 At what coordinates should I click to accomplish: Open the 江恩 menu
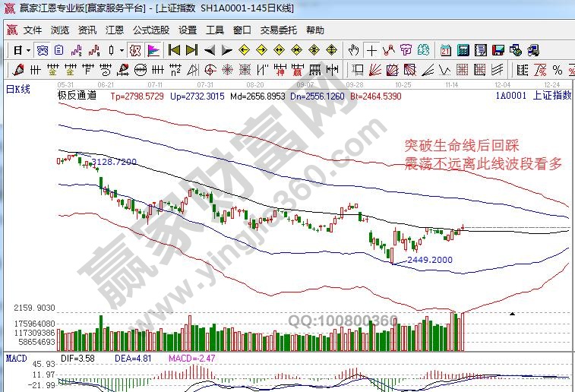coord(115,30)
